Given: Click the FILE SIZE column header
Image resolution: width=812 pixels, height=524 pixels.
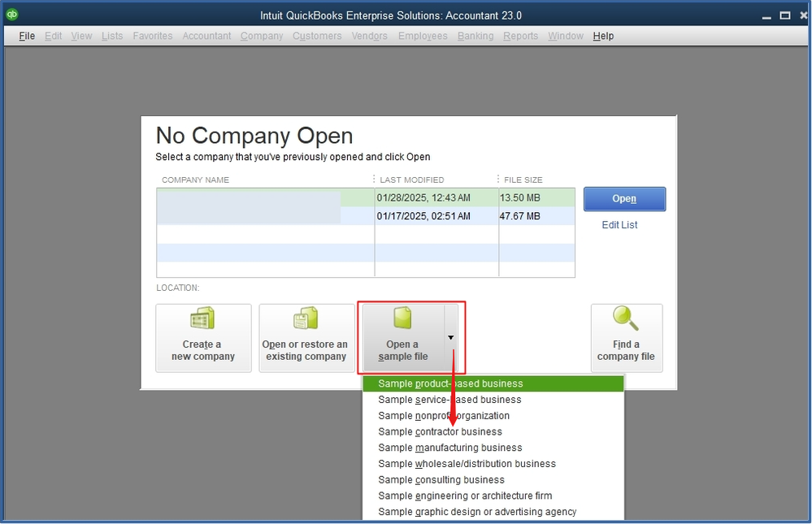Looking at the screenshot, I should 523,180.
